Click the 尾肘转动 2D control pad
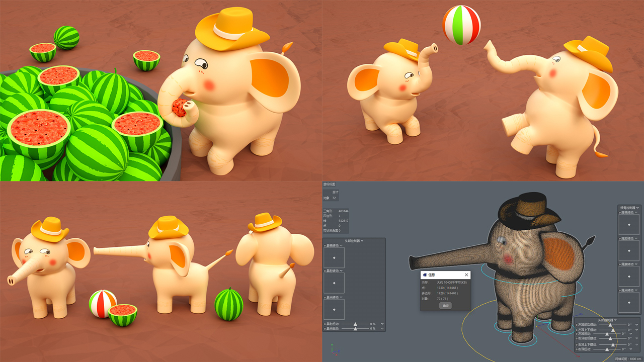644x362 pixels. click(x=629, y=250)
